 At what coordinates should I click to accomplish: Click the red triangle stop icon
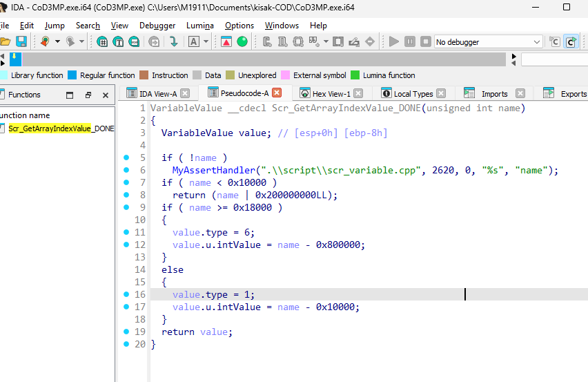tap(226, 41)
